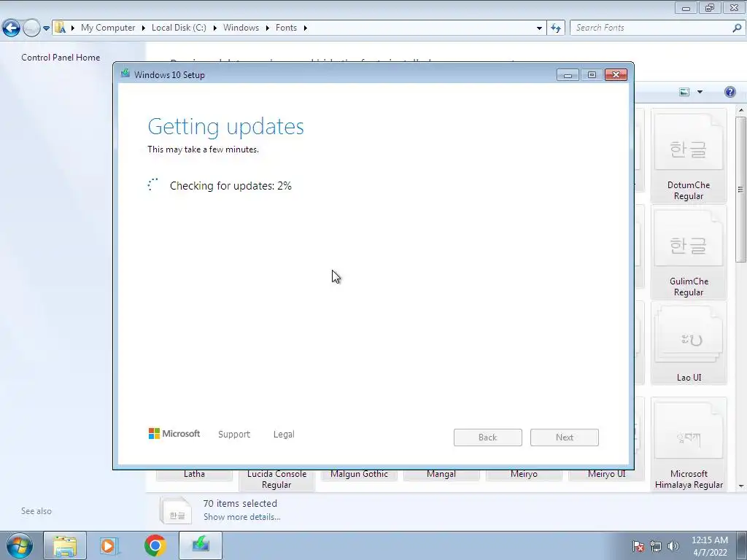This screenshot has height=560, width=747.
Task: Expand the arrow after Fonts breadcrumb
Action: (306, 28)
